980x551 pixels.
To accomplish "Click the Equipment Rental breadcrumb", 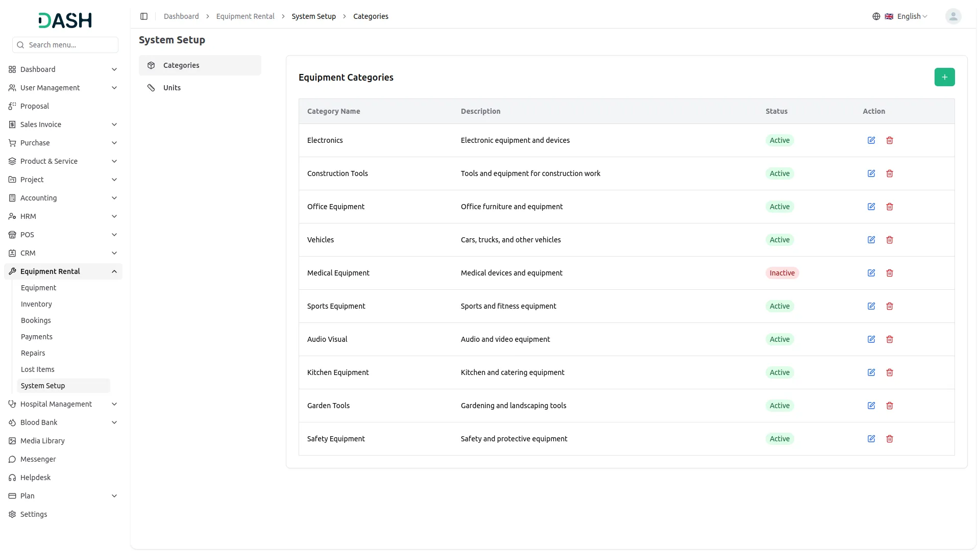I will coord(245,16).
